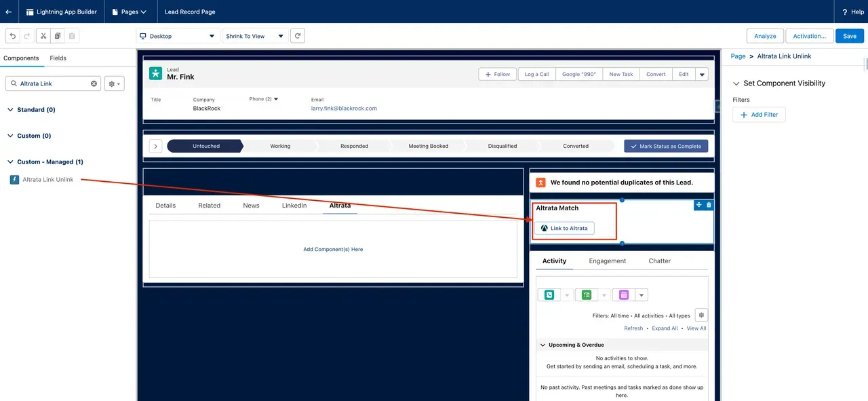Click the Refresh link in activity
The image size is (868, 401).
point(633,328)
